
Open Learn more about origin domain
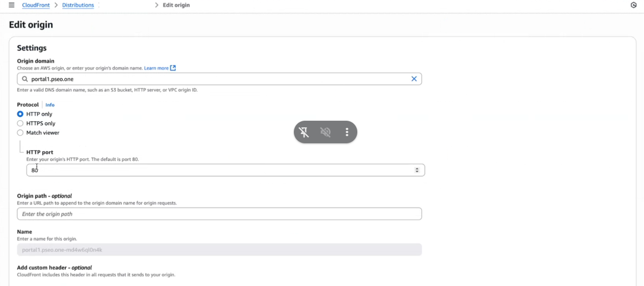[156, 68]
